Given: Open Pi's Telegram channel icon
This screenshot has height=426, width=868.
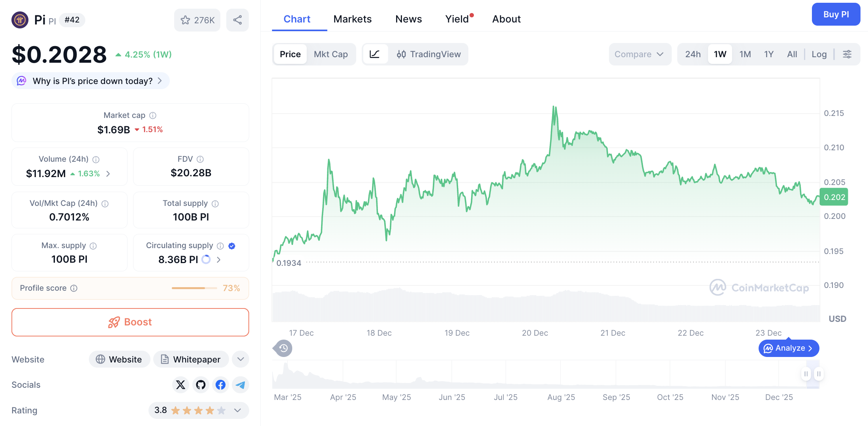Looking at the screenshot, I should (x=240, y=385).
